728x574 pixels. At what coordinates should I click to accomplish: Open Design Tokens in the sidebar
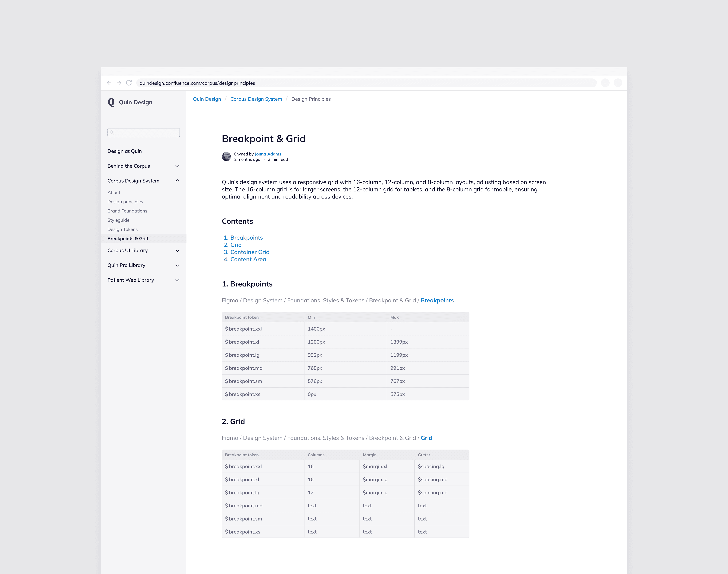(x=123, y=229)
